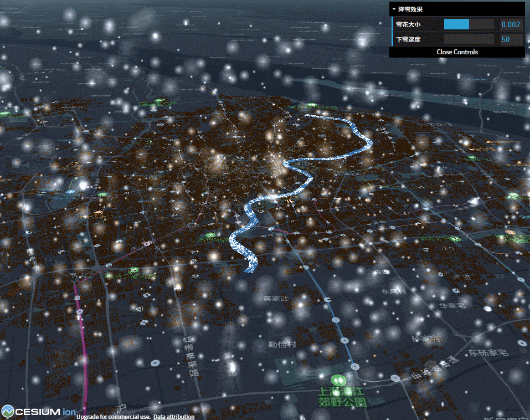The height and width of the screenshot is (420, 530).
Task: Click the 蒋家弄 map label
Action: point(276,299)
